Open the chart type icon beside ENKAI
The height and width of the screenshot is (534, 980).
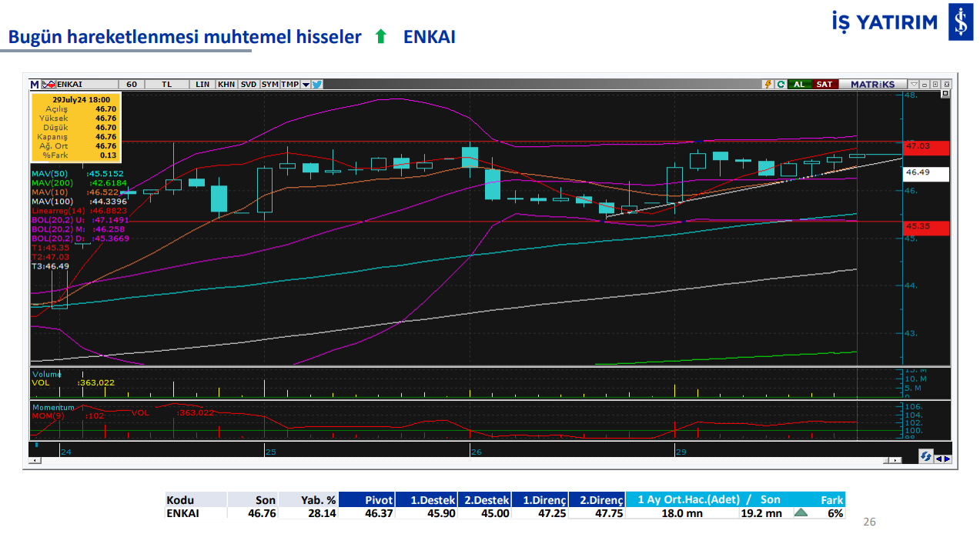coord(48,85)
